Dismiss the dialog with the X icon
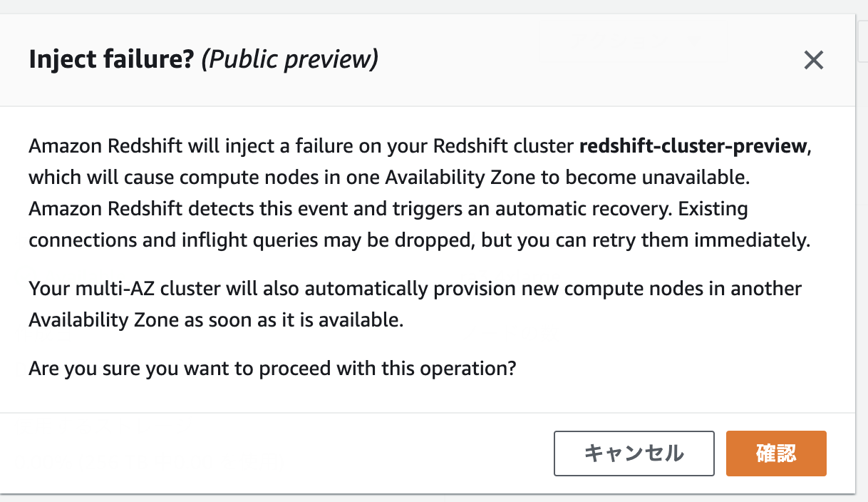Image resolution: width=868 pixels, height=502 pixels. (813, 61)
